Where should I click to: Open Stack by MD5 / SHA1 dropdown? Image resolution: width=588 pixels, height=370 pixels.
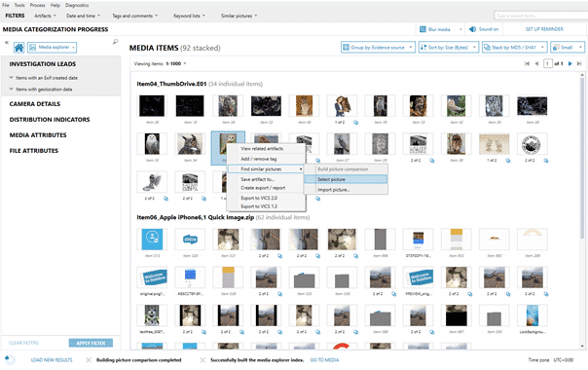(514, 48)
